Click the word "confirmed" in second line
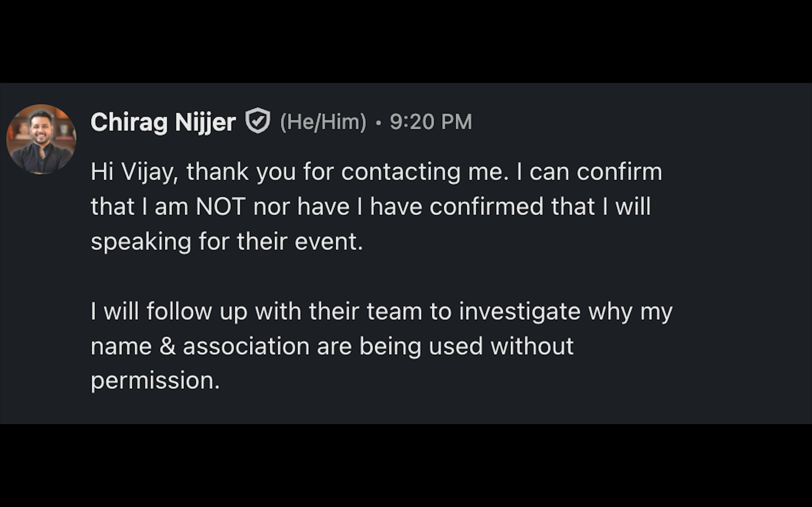This screenshot has height=507, width=812. pos(486,206)
